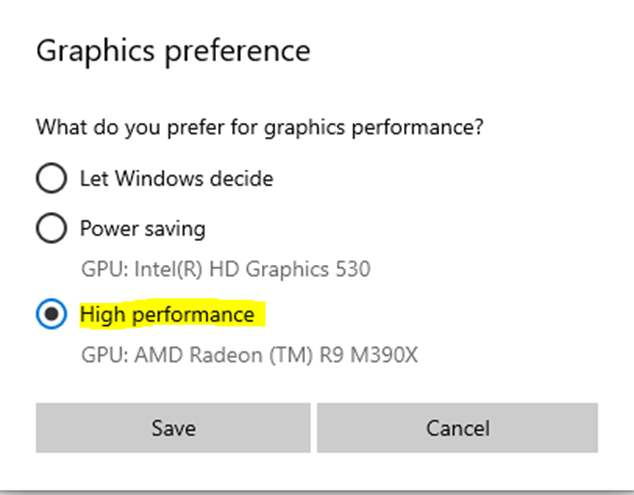Click the "GPU:" prefix under High performance
Image resolution: width=634 pixels, height=495 pixels.
pyautogui.click(x=99, y=355)
